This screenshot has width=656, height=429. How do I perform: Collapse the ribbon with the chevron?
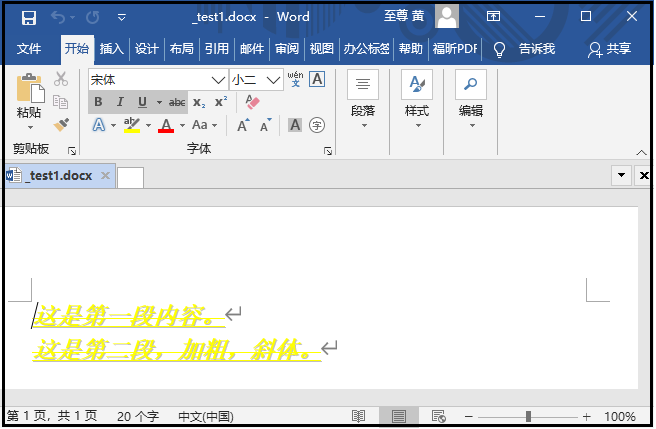pos(641,152)
